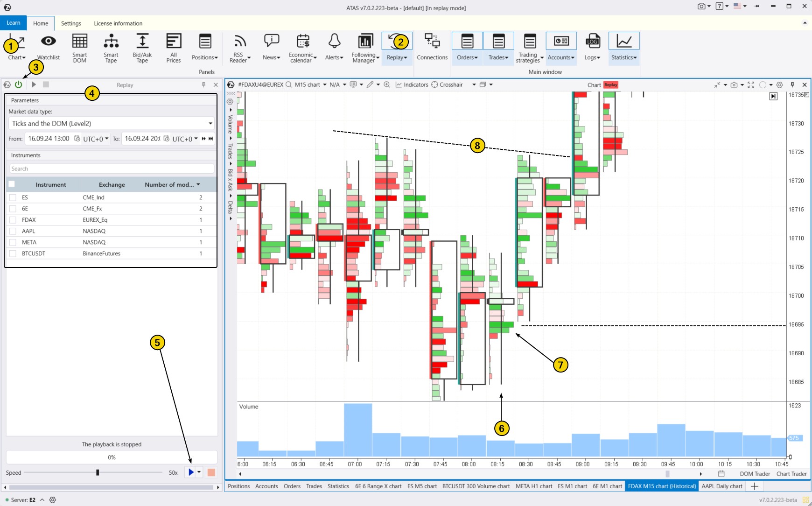Start playback with the Play button
The width and height of the screenshot is (812, 506).
pyautogui.click(x=191, y=472)
